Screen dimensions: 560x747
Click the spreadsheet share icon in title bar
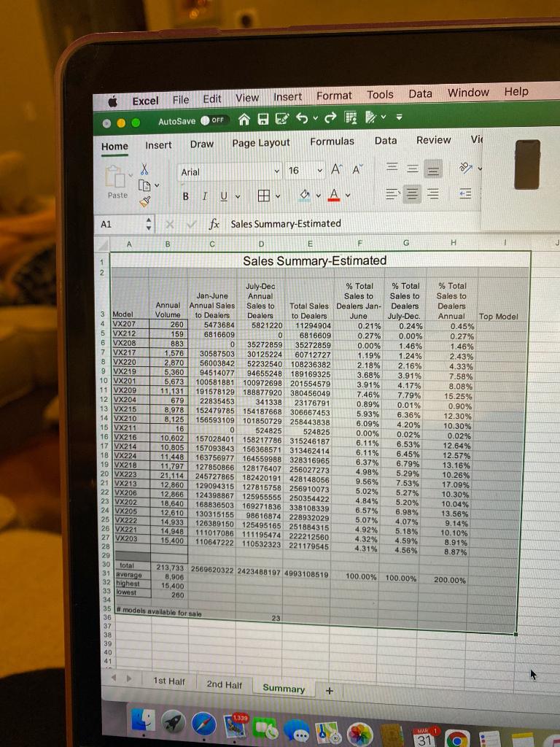tap(351, 117)
